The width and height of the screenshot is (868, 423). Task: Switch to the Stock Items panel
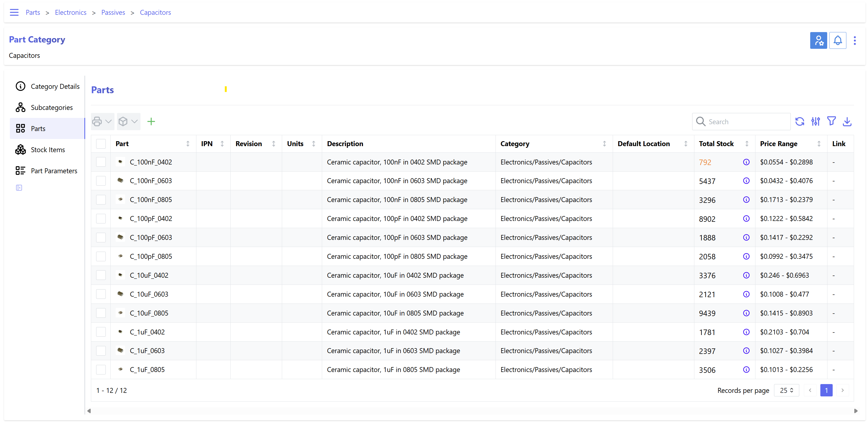coord(47,150)
